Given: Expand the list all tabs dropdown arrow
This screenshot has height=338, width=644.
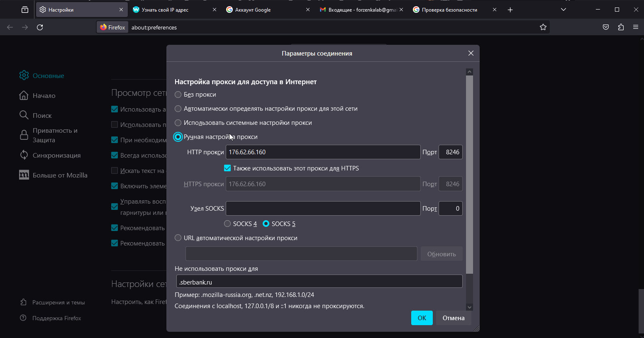Looking at the screenshot, I should [563, 10].
